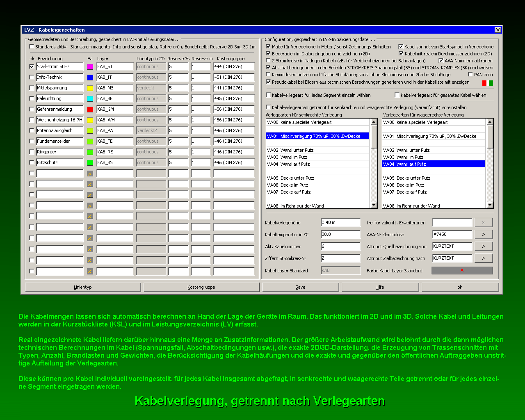Click the Kabelverlegehöhe input field
The width and height of the screenshot is (525, 420).
coord(340,223)
